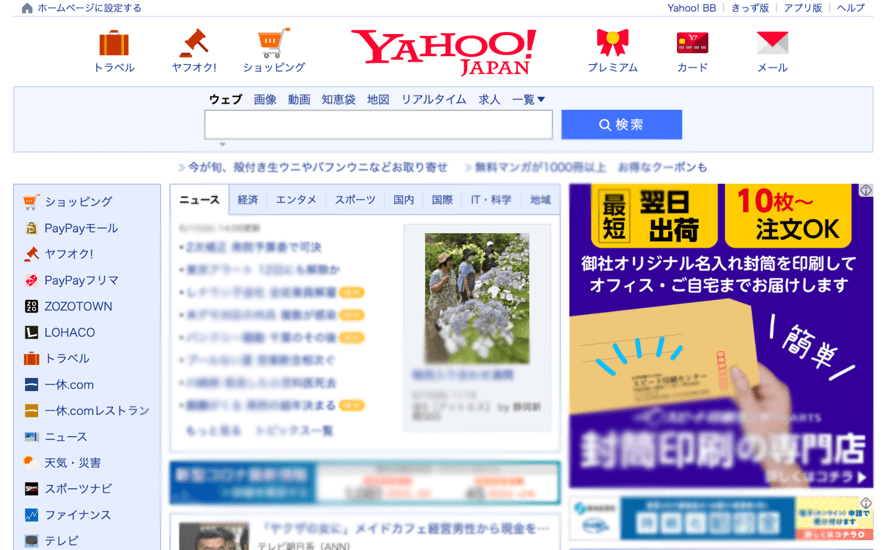Switch to the 国内 news tab
This screenshot has height=550, width=883.
(x=403, y=200)
